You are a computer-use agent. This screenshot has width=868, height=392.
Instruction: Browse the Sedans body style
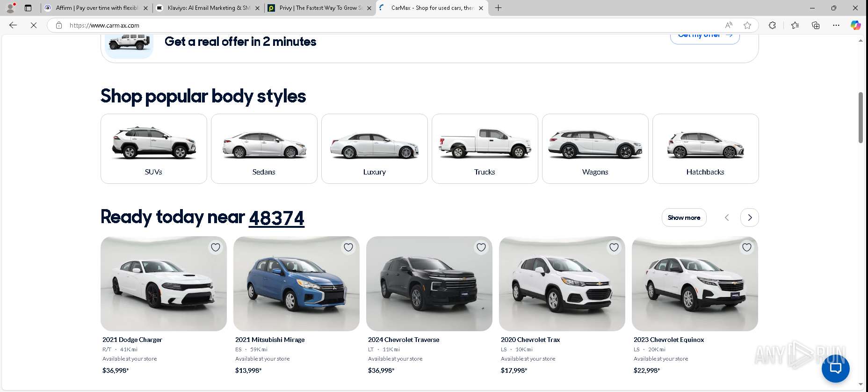264,149
